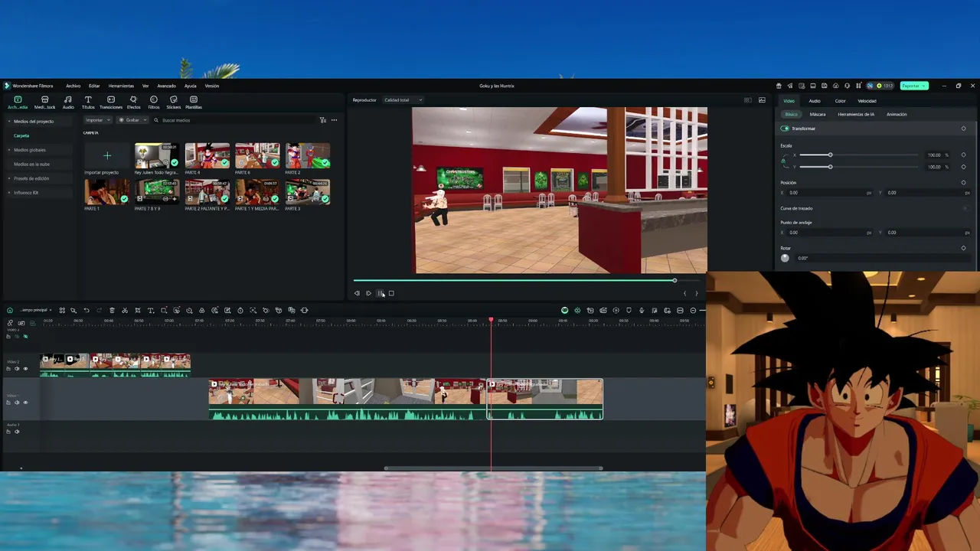980x551 pixels.
Task: Expand Influence Kit tree
Action: tap(9, 193)
